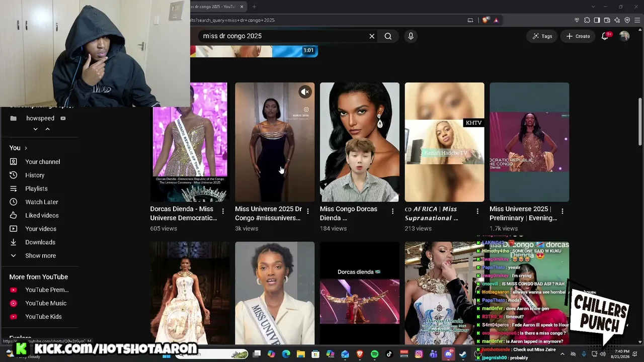
Task: Open the Brave hamburger main menu
Action: point(637,20)
